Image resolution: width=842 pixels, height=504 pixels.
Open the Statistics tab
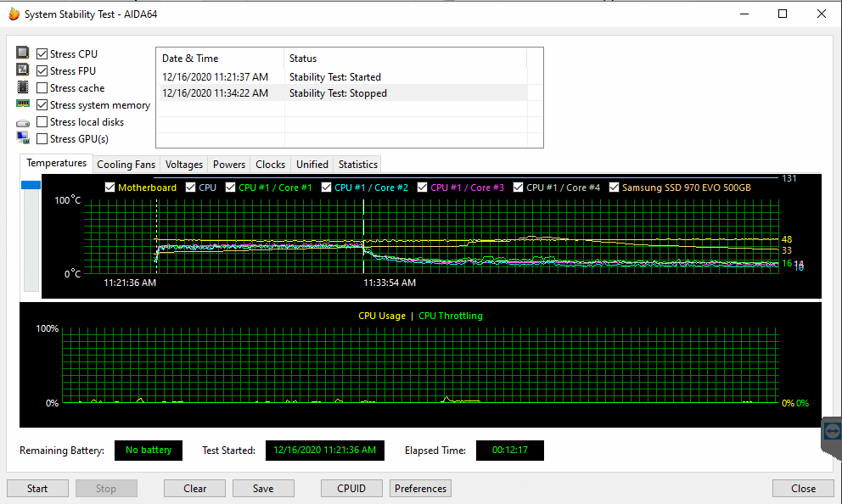click(357, 165)
